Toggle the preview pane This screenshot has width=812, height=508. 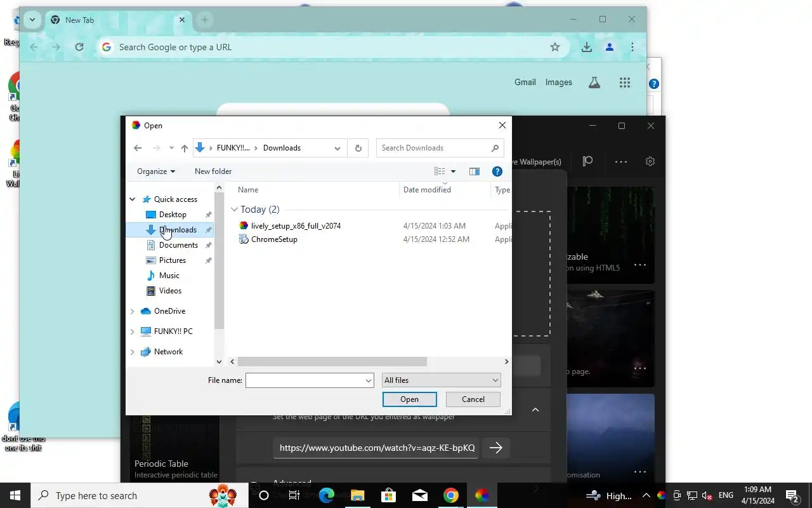(x=474, y=171)
